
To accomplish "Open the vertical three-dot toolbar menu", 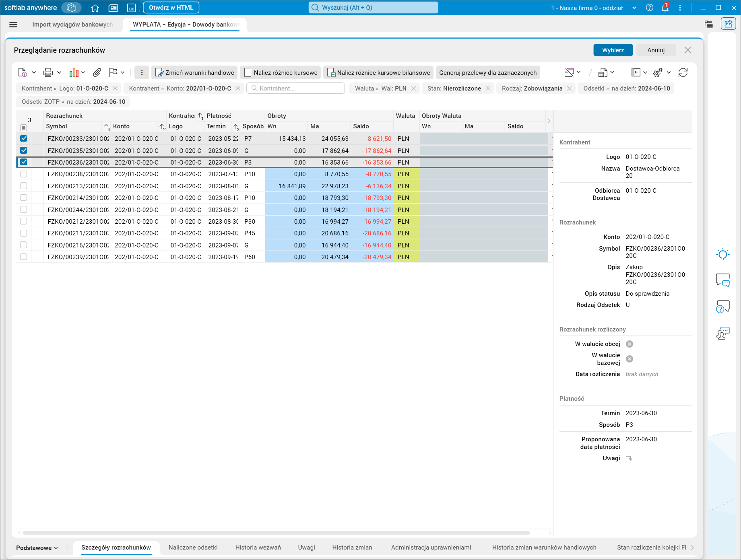I will click(x=142, y=72).
